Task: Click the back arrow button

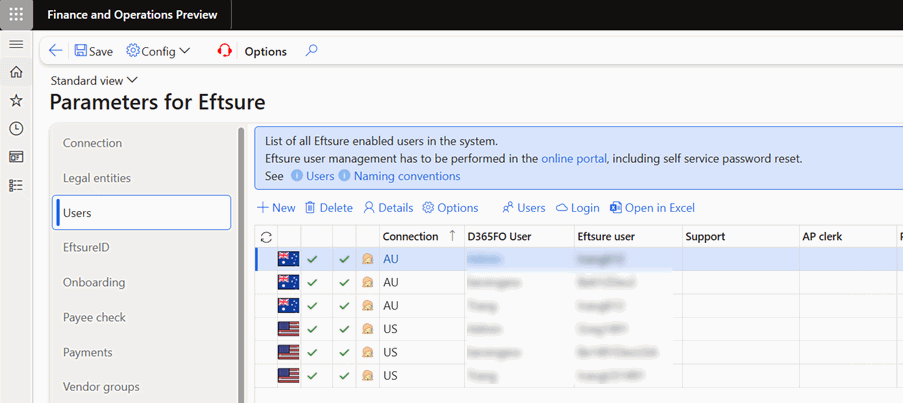Action: [55, 51]
